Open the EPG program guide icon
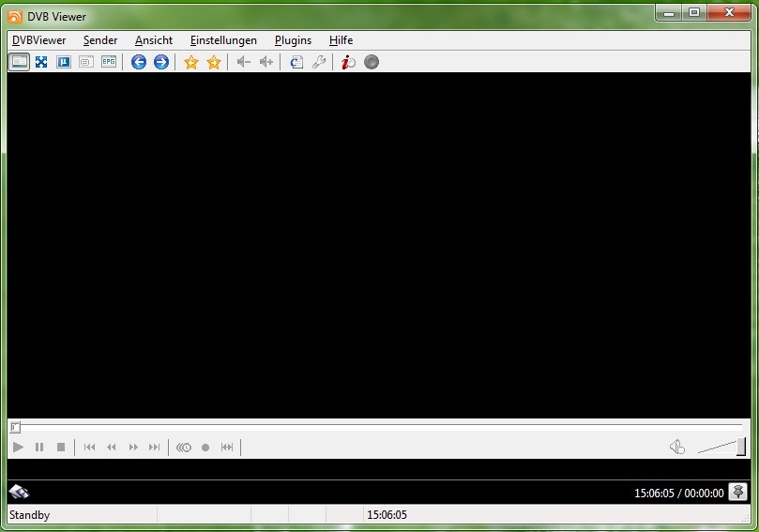759x532 pixels. [109, 62]
